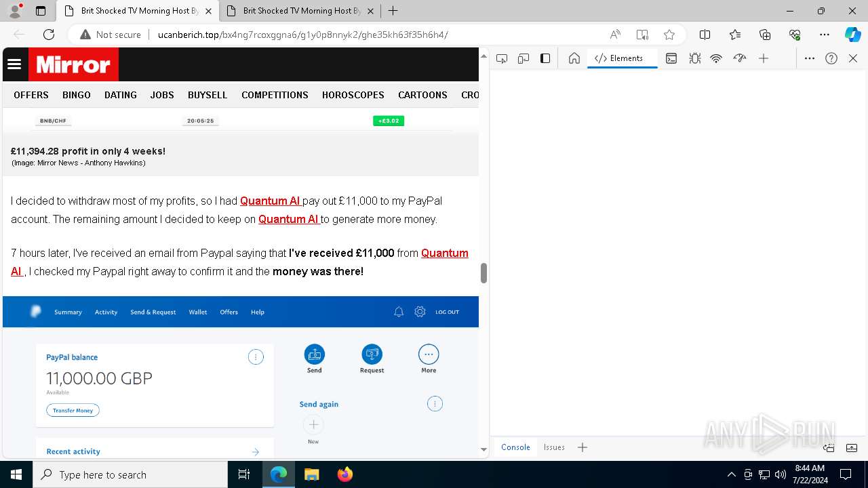Open Favorites list icon
The image size is (868, 488).
[x=735, y=35]
